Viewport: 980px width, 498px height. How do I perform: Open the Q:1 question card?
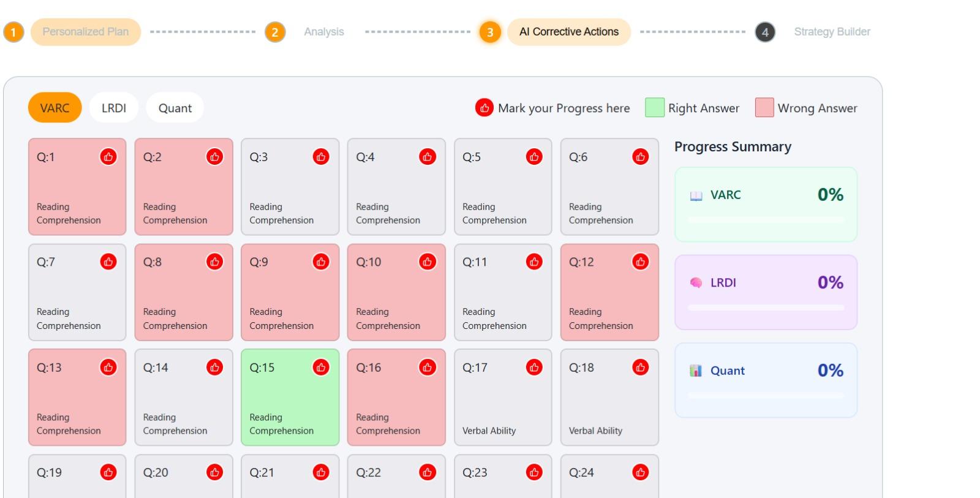click(77, 187)
